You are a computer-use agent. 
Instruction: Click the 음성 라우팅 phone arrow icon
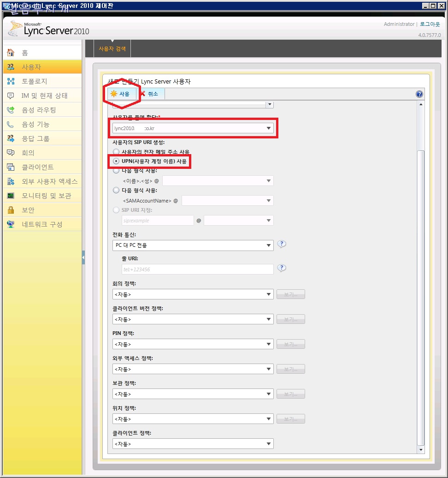click(11, 110)
